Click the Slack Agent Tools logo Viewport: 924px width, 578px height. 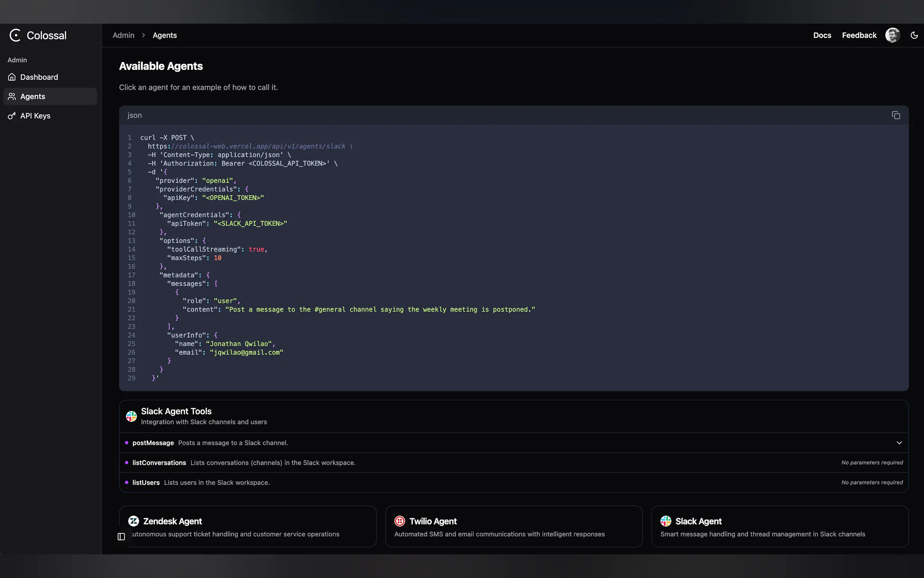point(131,416)
